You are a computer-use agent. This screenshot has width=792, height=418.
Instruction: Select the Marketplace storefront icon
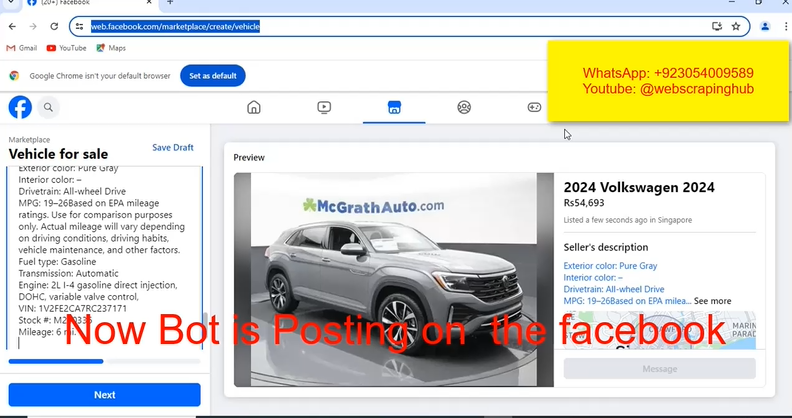(394, 107)
